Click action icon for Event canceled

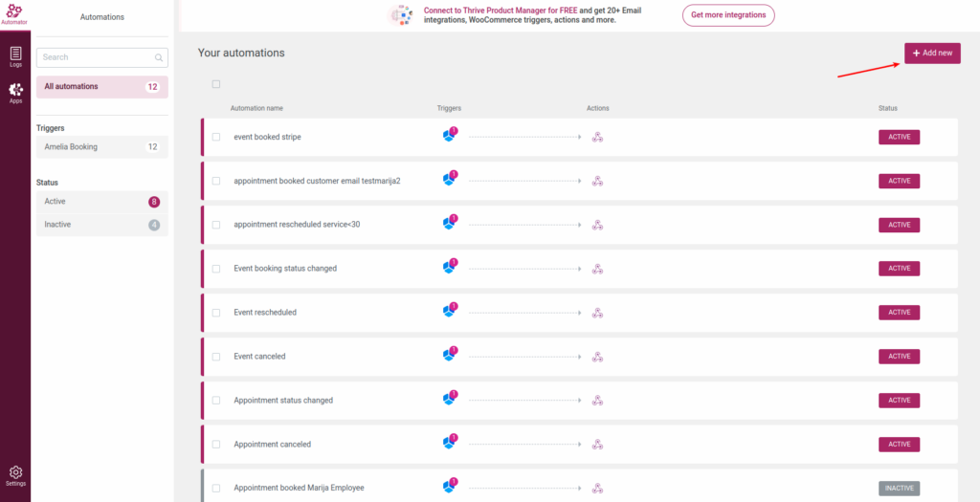(597, 357)
